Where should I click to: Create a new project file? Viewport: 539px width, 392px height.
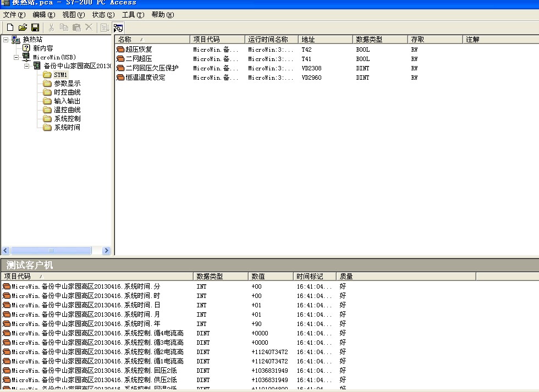pyautogui.click(x=10, y=27)
